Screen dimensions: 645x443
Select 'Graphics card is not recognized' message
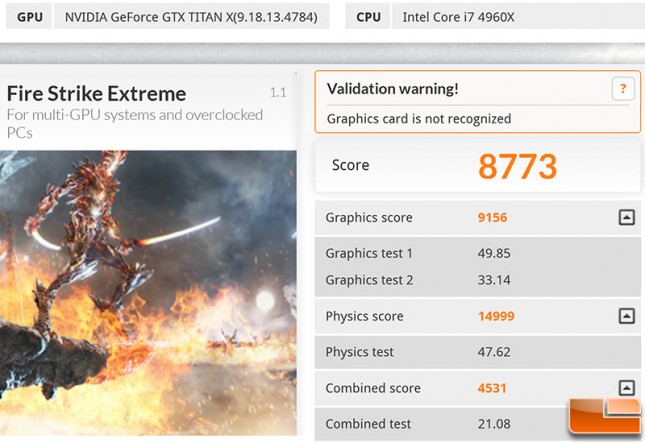point(419,118)
